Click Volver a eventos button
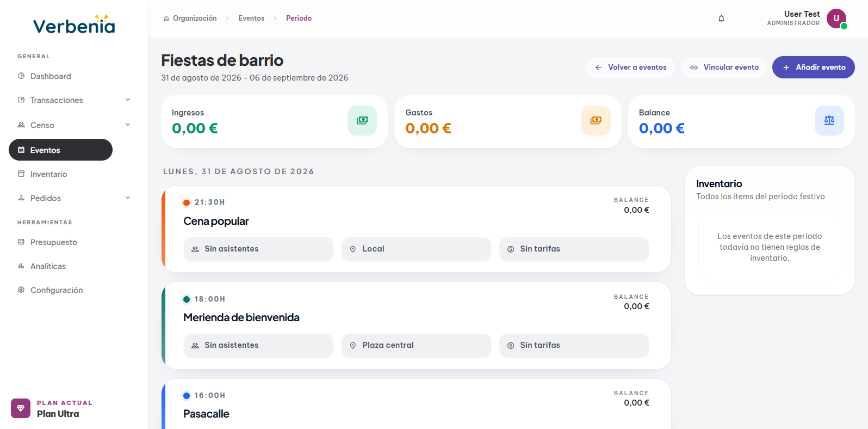The image size is (868, 429). (630, 68)
